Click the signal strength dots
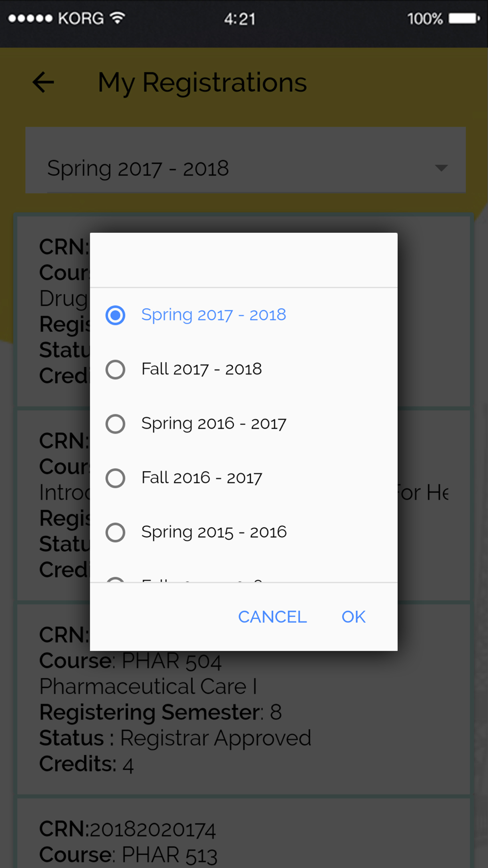488x868 pixels. point(30,19)
